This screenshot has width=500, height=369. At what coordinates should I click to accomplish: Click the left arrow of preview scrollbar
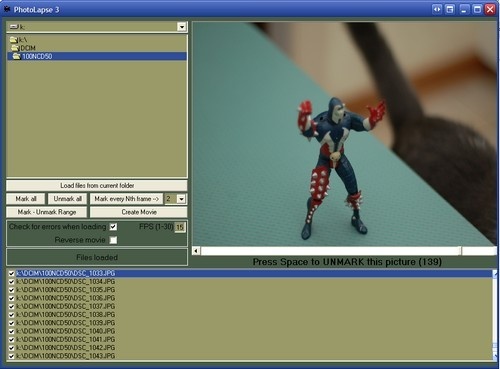click(196, 251)
